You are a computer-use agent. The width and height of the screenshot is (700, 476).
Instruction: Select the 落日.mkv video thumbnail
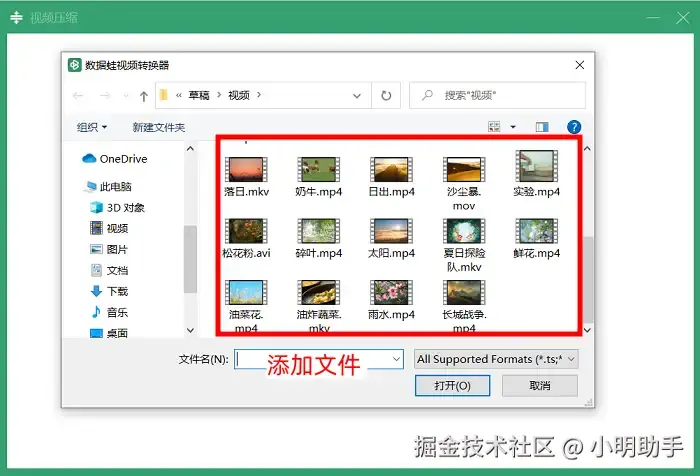(x=246, y=169)
